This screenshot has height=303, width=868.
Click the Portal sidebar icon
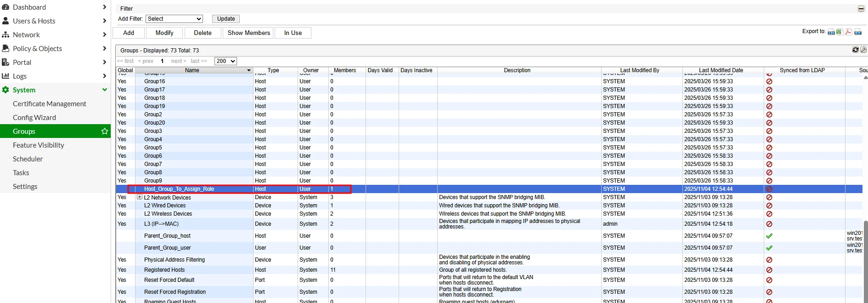tap(6, 62)
